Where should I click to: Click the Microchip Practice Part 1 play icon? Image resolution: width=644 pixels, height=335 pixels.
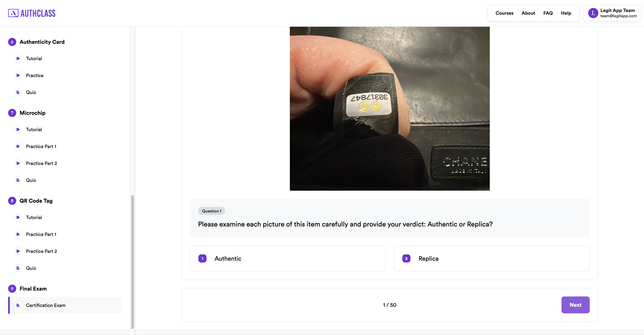point(18,146)
